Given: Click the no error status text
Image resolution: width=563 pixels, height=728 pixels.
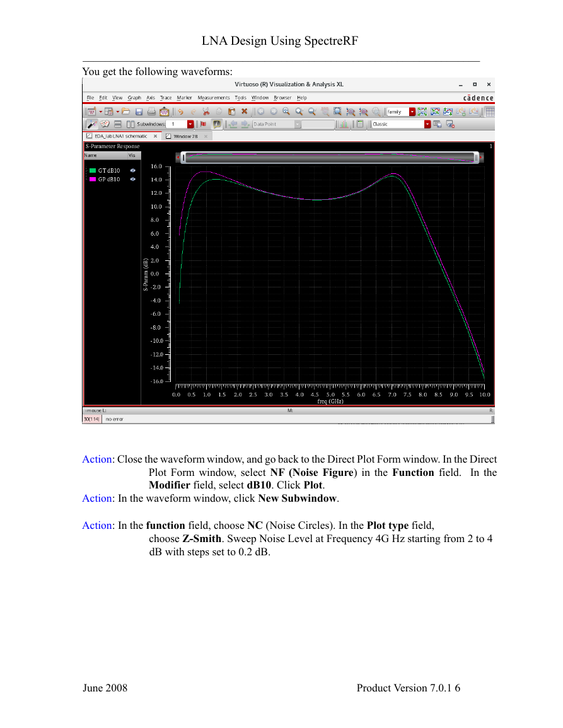Looking at the screenshot, I should tap(114, 419).
